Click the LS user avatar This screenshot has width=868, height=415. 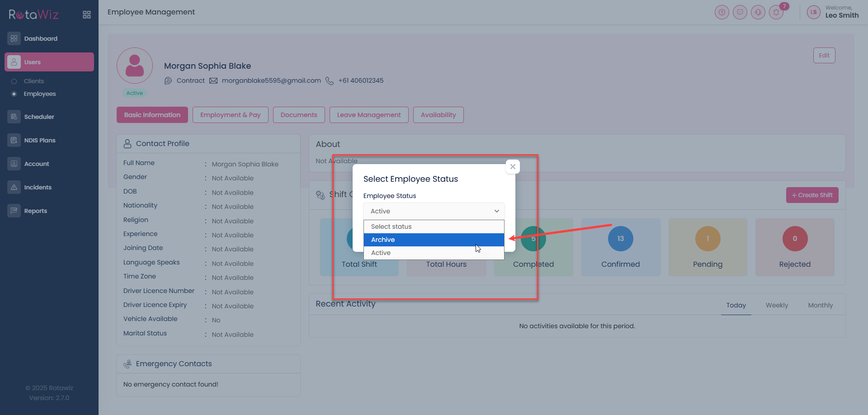tap(813, 12)
